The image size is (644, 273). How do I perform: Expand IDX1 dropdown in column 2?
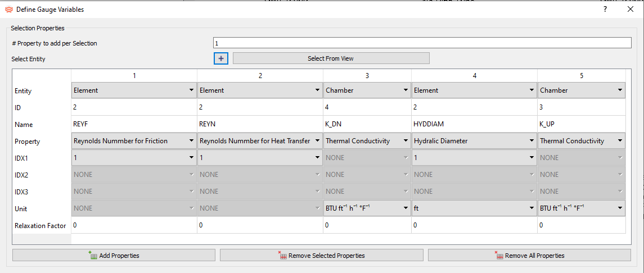260,158
